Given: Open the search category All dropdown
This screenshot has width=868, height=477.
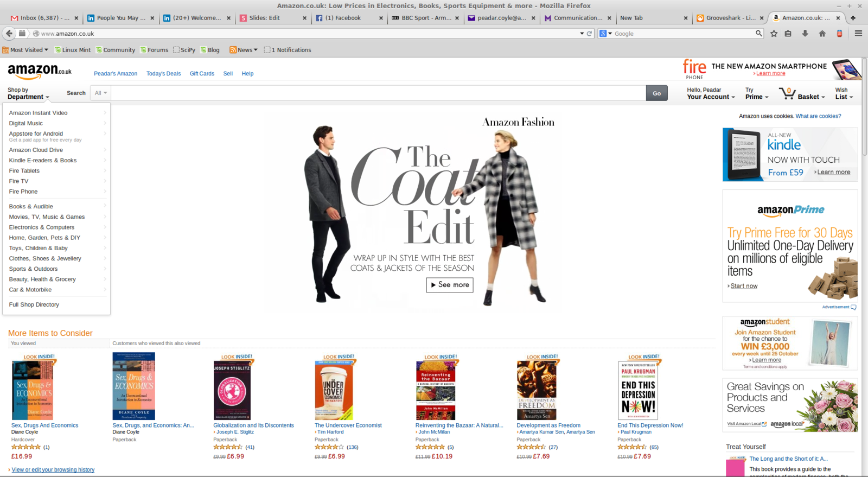Looking at the screenshot, I should pyautogui.click(x=101, y=93).
